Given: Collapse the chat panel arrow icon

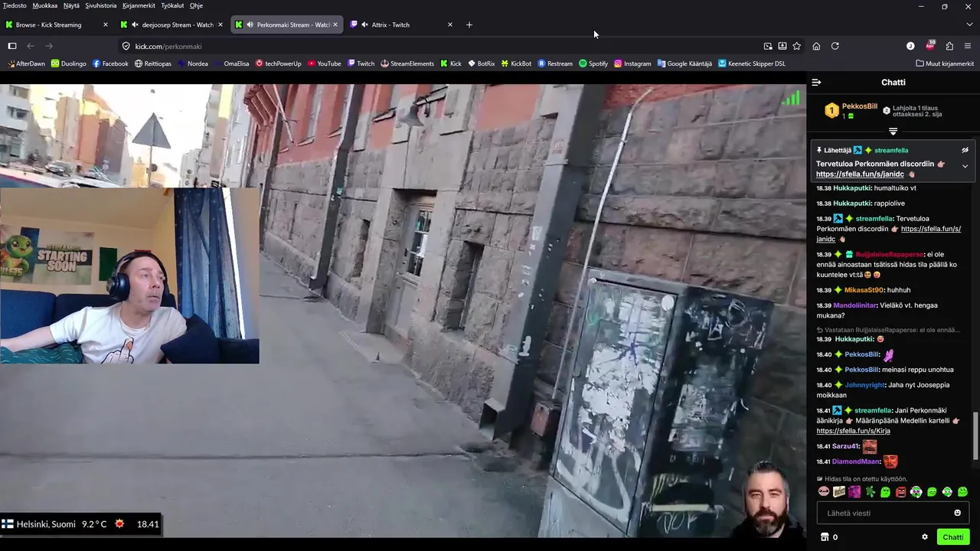Looking at the screenshot, I should coord(816,82).
